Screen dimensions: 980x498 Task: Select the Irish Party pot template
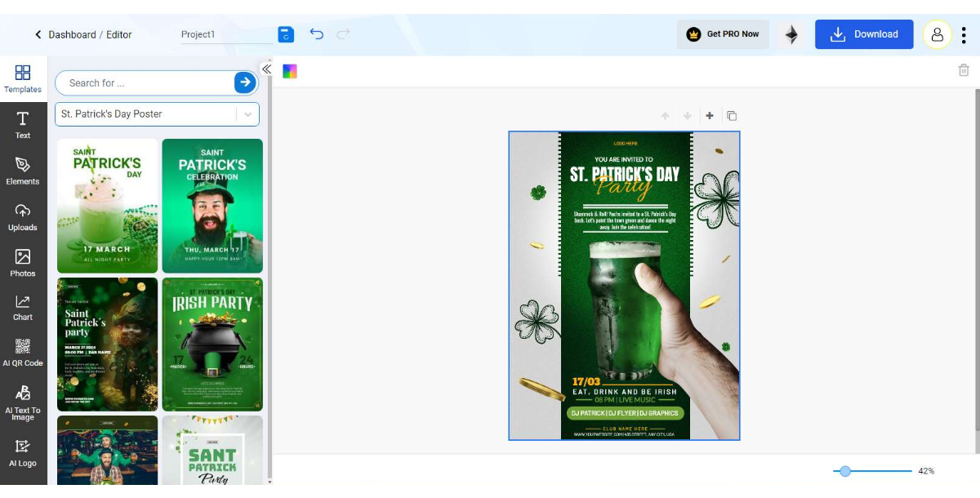pos(212,344)
